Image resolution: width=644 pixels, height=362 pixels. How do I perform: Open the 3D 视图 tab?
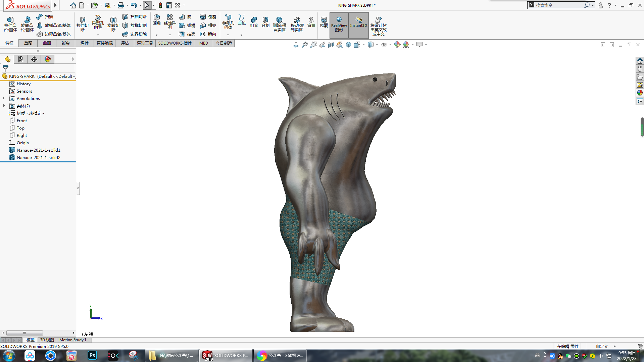coord(47,340)
